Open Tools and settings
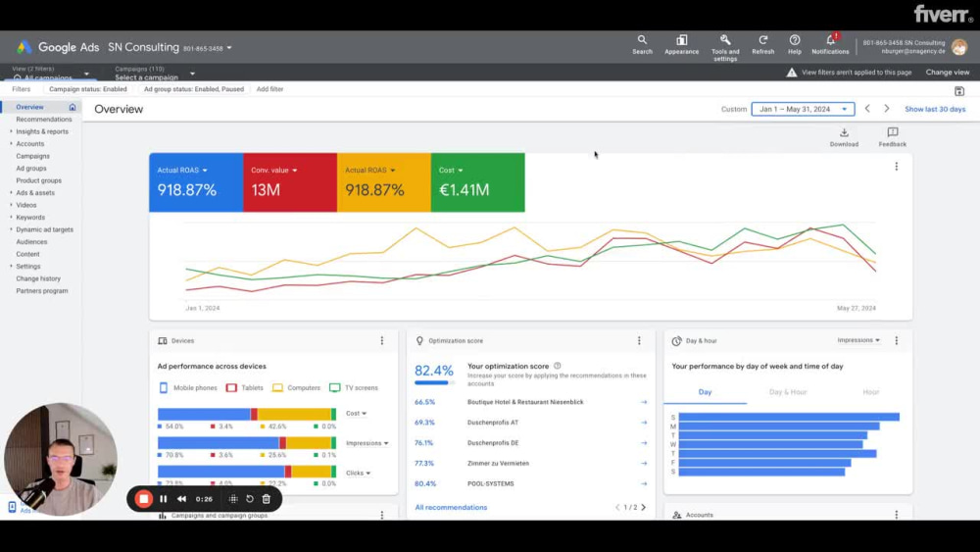 tap(725, 47)
